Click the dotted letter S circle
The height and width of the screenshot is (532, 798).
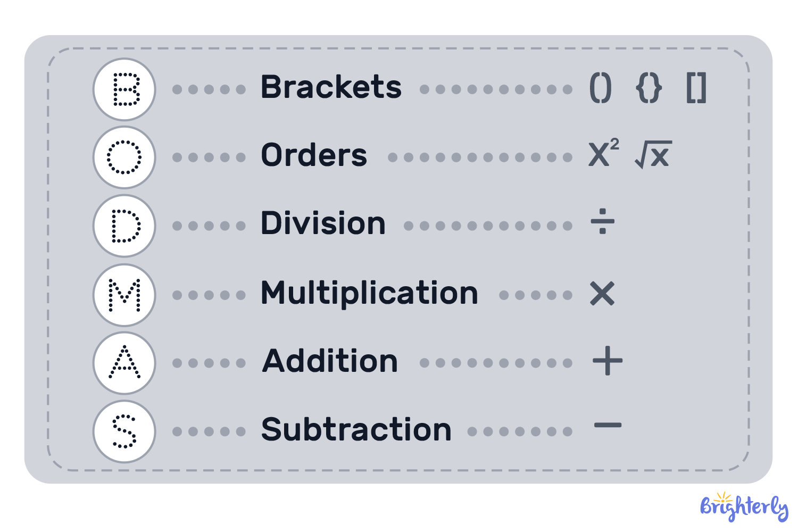tap(124, 431)
